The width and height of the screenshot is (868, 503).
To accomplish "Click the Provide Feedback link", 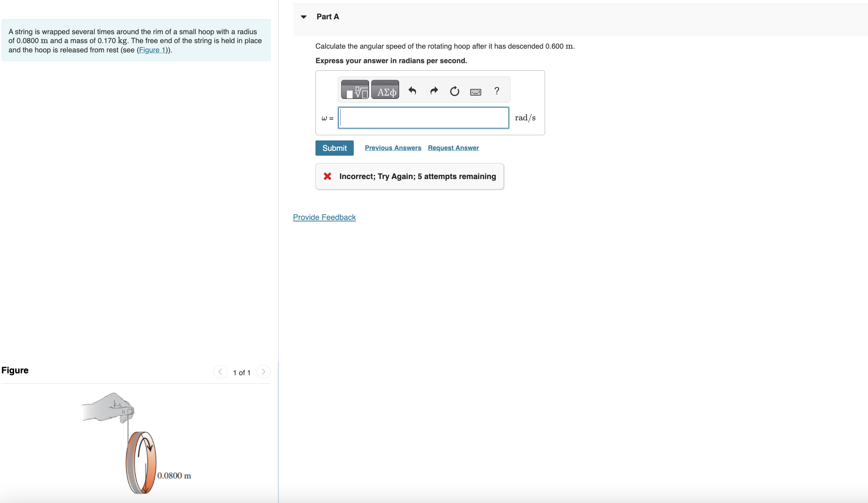I will [324, 217].
